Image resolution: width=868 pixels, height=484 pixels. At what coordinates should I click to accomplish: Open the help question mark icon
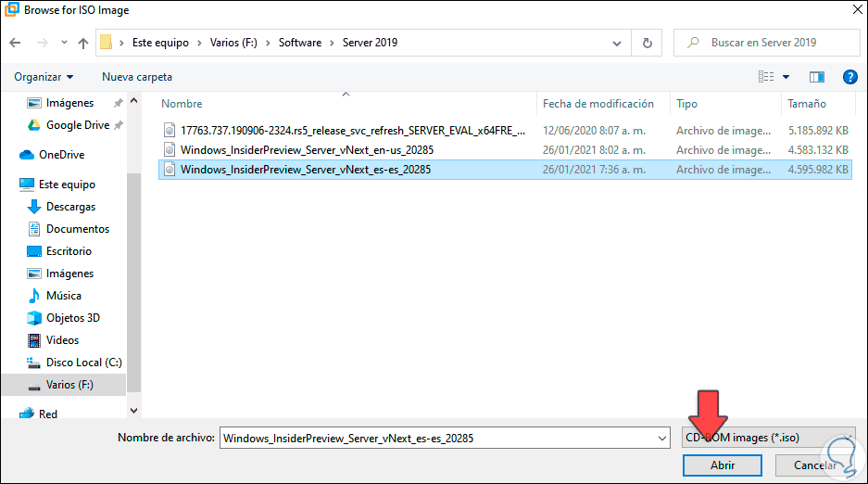click(x=849, y=77)
